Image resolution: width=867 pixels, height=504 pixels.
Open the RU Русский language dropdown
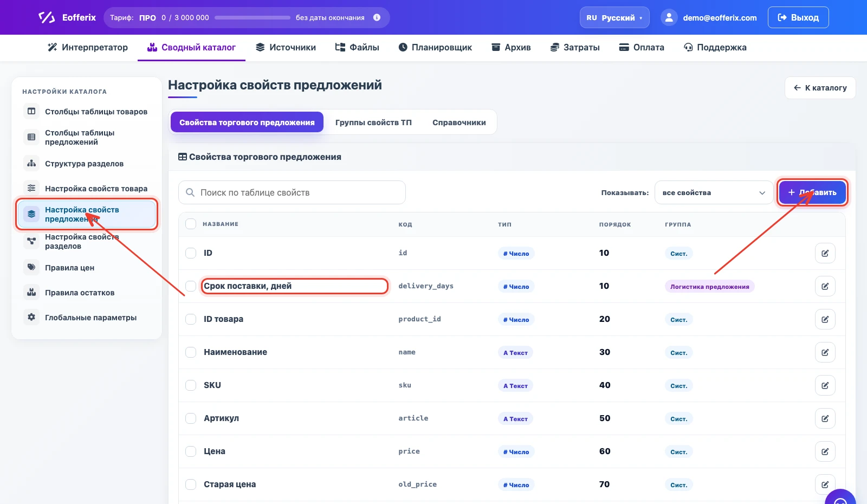pyautogui.click(x=614, y=17)
